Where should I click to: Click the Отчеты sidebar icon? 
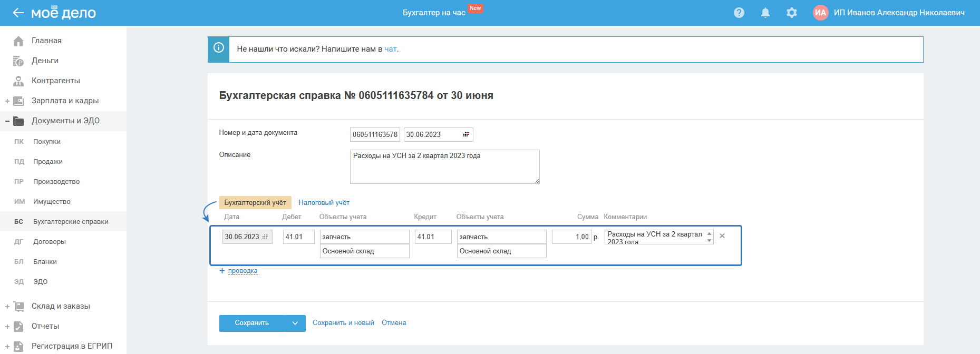(18, 327)
